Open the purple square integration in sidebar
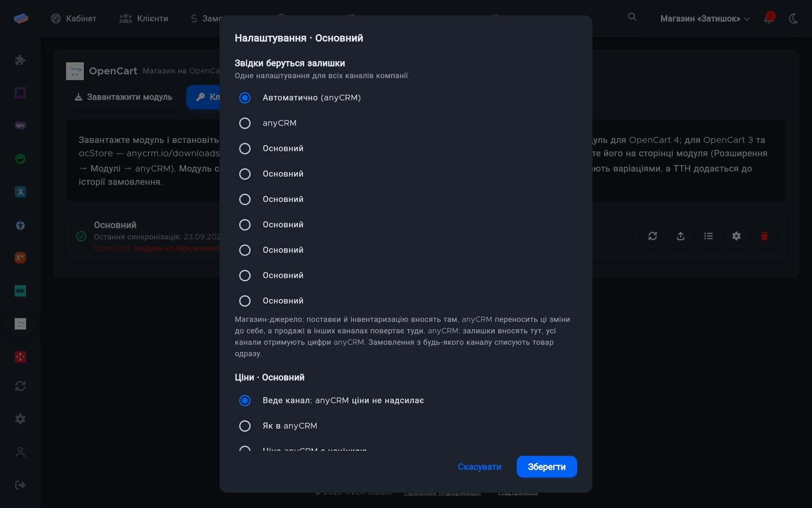 tap(20, 92)
